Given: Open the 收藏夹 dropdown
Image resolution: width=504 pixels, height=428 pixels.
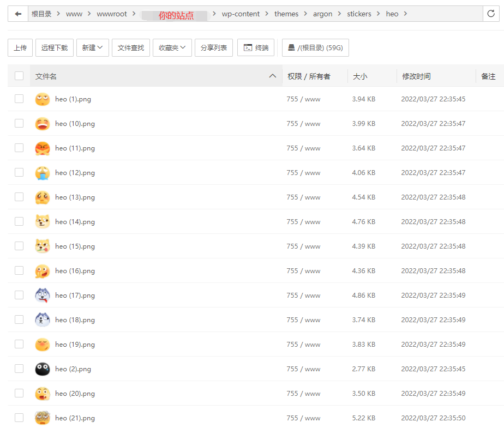Looking at the screenshot, I should point(172,48).
